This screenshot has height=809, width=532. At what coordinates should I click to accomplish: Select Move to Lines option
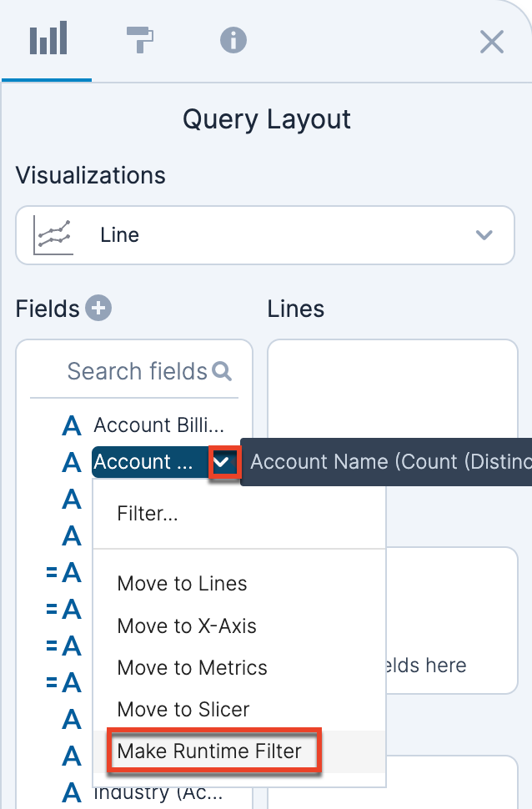[182, 584]
